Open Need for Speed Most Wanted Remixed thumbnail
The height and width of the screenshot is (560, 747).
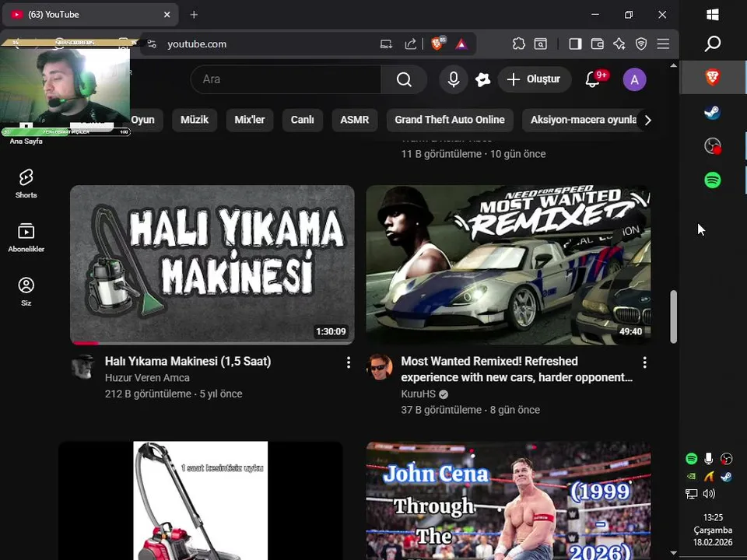point(508,264)
